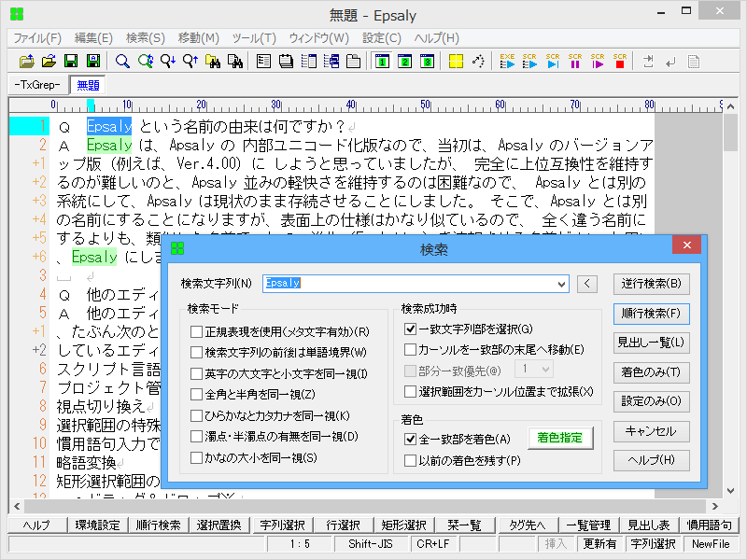Open the 着色指定 color specification picker

(x=559, y=438)
